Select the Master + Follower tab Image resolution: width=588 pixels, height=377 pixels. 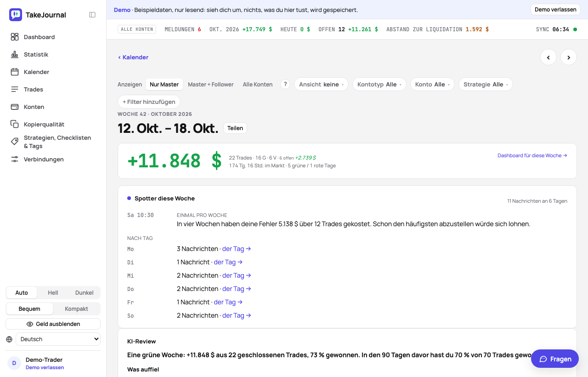point(211,84)
